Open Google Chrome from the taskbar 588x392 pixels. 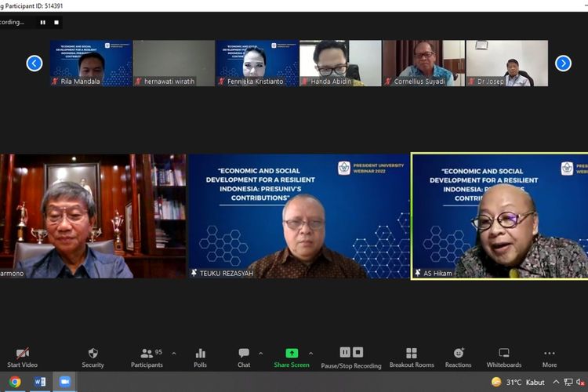pyautogui.click(x=15, y=382)
